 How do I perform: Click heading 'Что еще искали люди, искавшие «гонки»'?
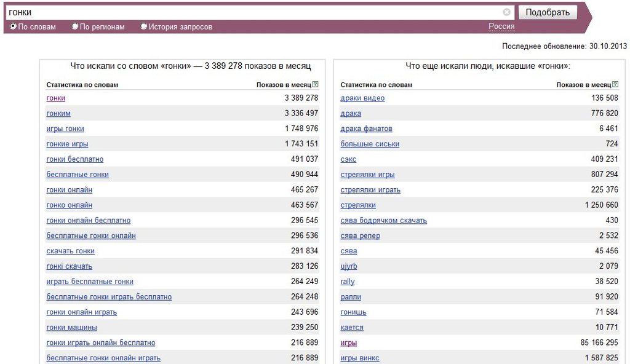click(488, 66)
